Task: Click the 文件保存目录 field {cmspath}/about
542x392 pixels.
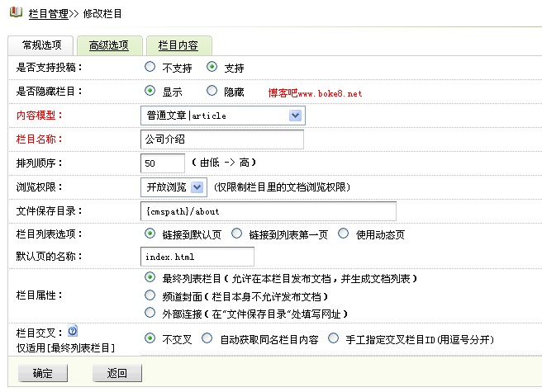Action: [269, 211]
